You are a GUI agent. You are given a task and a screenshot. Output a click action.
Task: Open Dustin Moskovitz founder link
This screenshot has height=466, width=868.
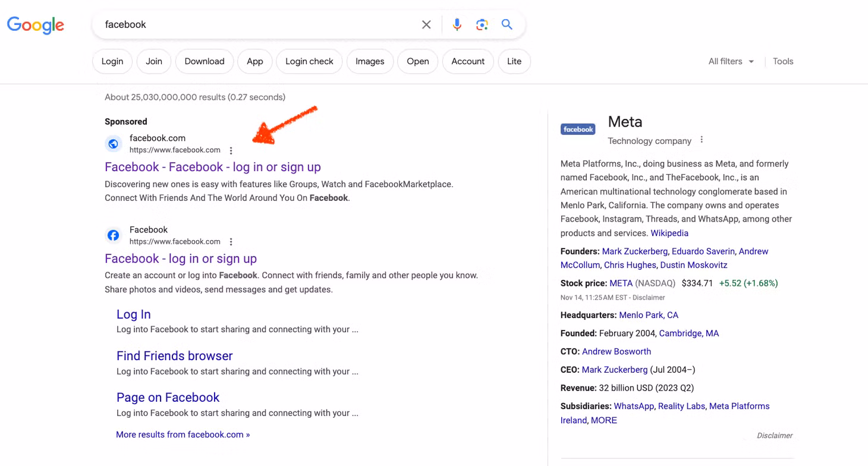[693, 265]
